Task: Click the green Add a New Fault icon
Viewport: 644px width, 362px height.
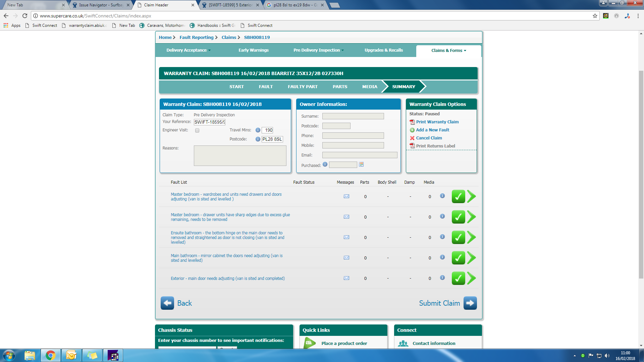Action: point(412,130)
